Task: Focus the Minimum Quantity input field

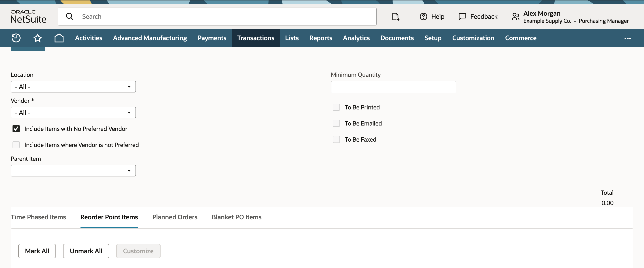Action: [x=393, y=87]
